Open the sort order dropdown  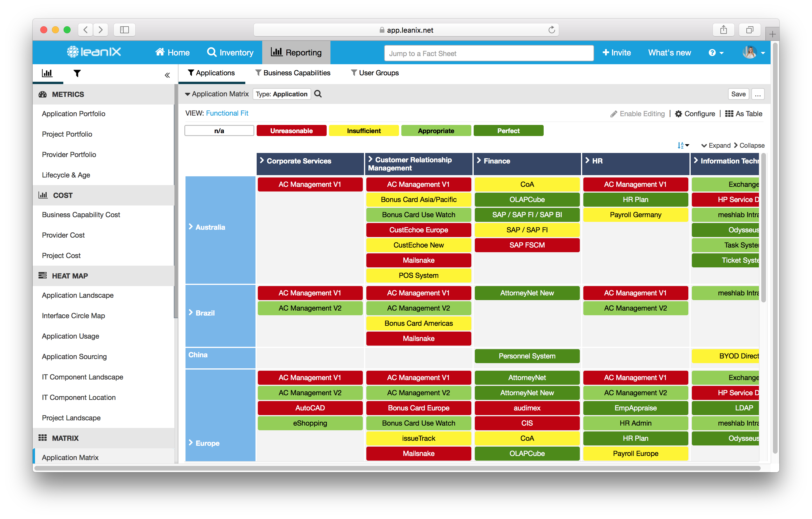coord(683,145)
